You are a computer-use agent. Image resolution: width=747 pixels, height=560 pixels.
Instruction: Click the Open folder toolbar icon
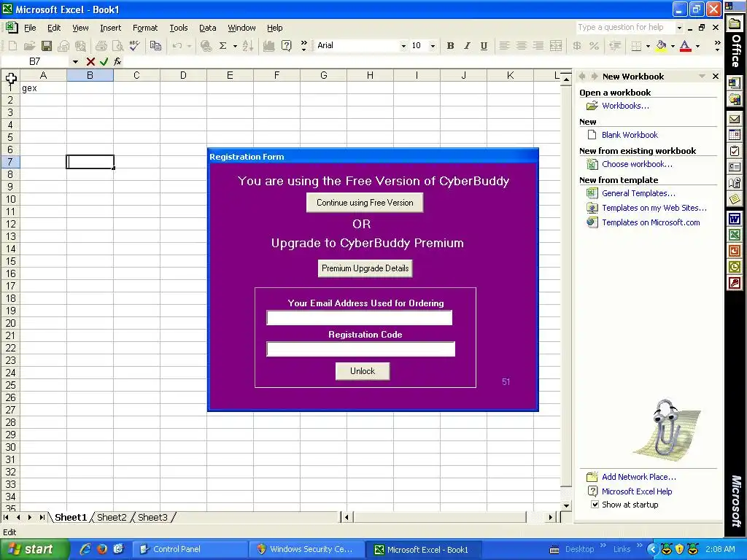pyautogui.click(x=29, y=46)
